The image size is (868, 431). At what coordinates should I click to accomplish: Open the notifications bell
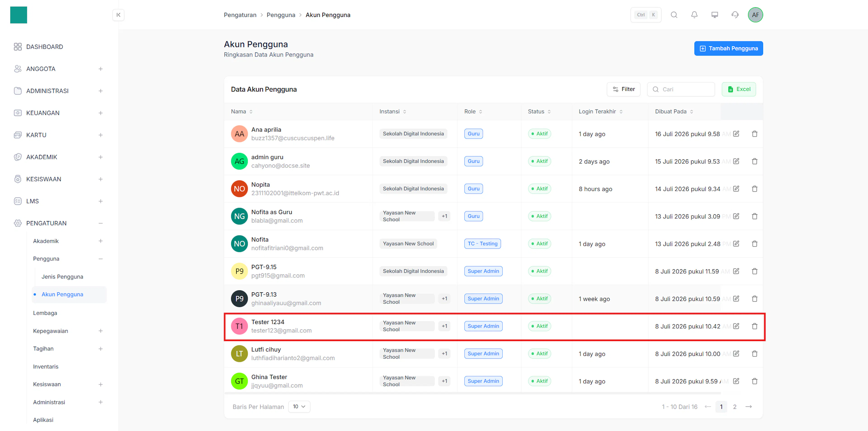tap(694, 15)
